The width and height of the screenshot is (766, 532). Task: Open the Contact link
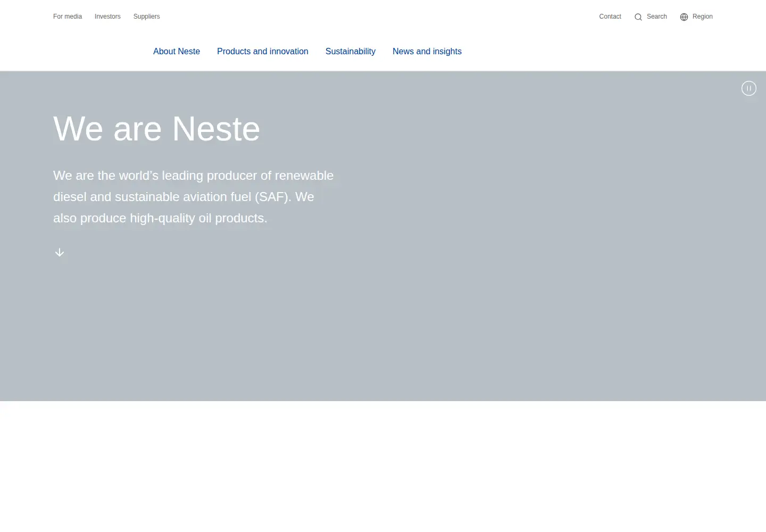(x=610, y=16)
